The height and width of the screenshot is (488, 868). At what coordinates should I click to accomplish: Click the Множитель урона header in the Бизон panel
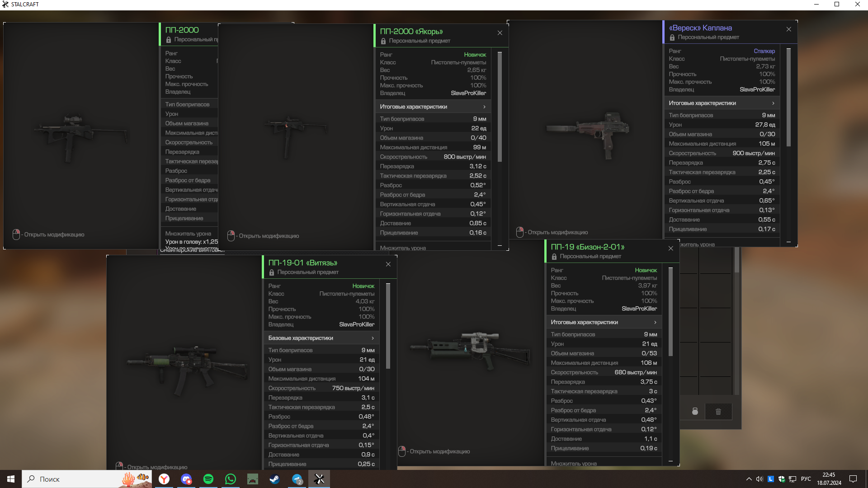tap(574, 464)
